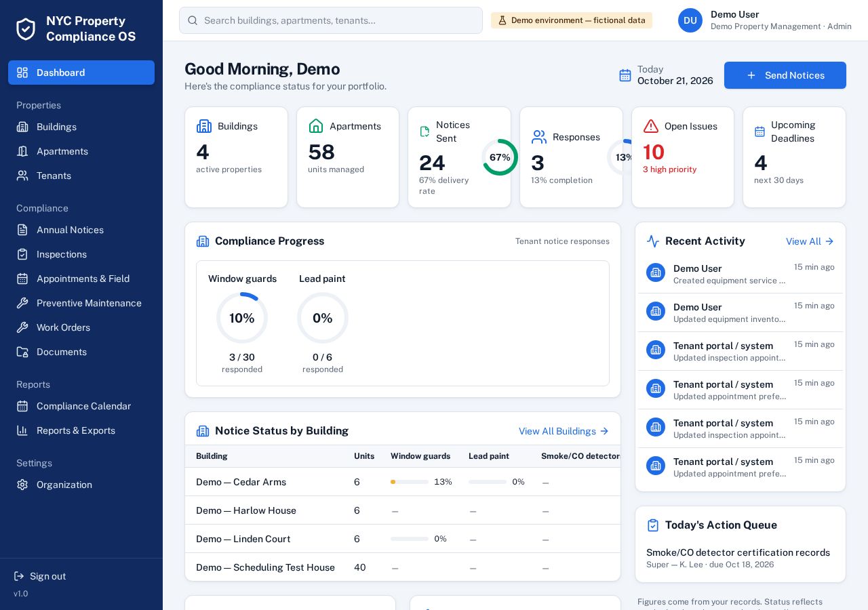Click the Open Issues warning icon
868x610 pixels.
click(651, 126)
